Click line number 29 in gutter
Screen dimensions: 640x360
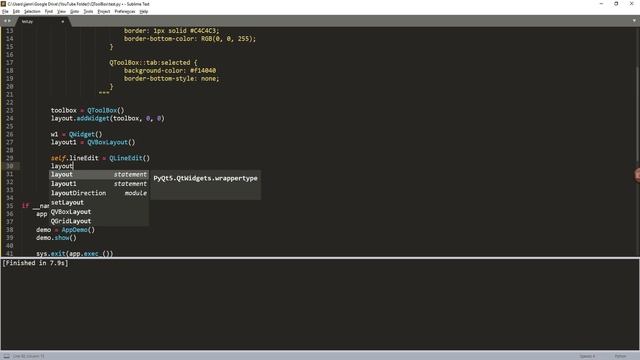(x=9, y=158)
